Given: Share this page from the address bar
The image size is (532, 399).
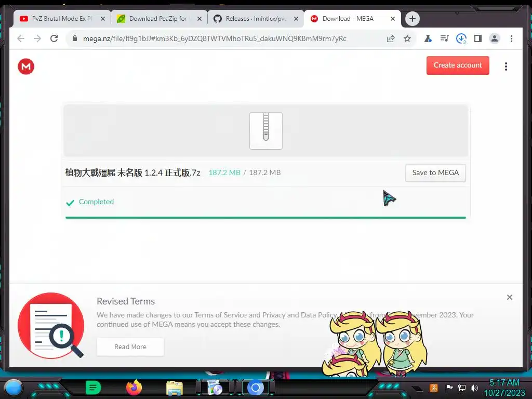Looking at the screenshot, I should pyautogui.click(x=391, y=38).
